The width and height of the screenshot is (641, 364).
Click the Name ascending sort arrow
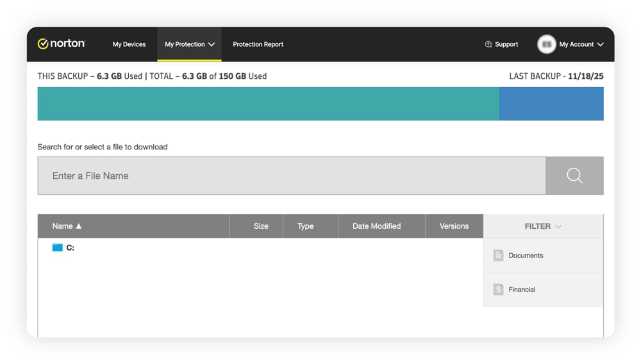[x=79, y=226]
